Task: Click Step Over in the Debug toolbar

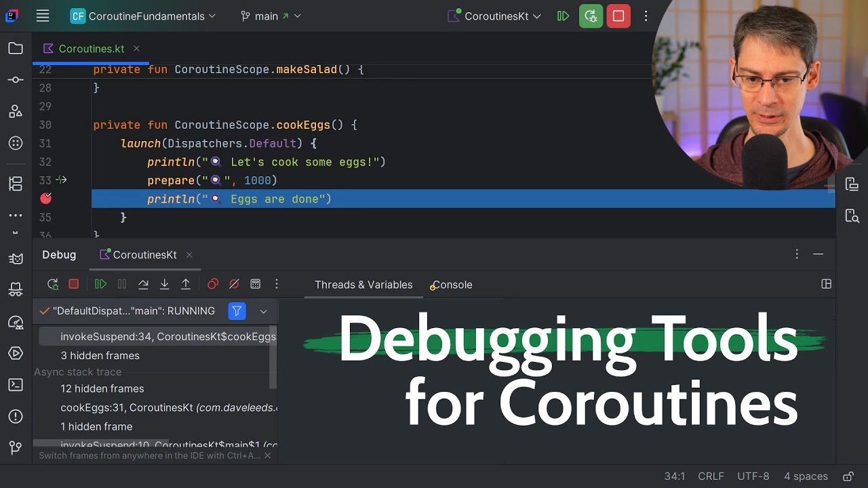Action: pyautogui.click(x=143, y=284)
